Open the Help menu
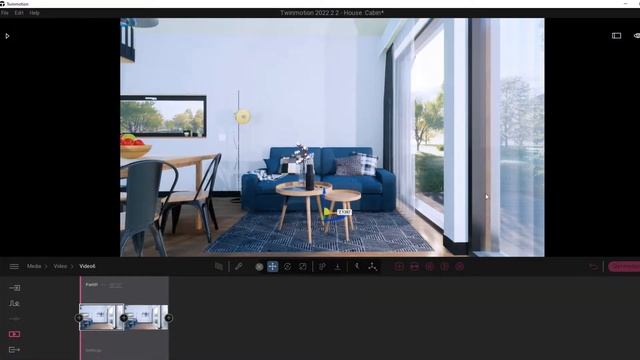The image size is (640, 360). 34,13
